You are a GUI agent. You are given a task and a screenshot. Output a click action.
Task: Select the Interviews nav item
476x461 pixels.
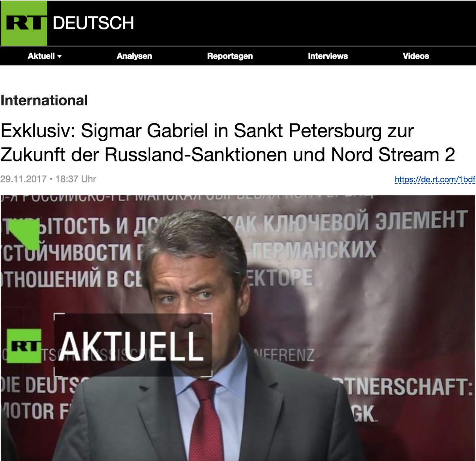(x=328, y=56)
